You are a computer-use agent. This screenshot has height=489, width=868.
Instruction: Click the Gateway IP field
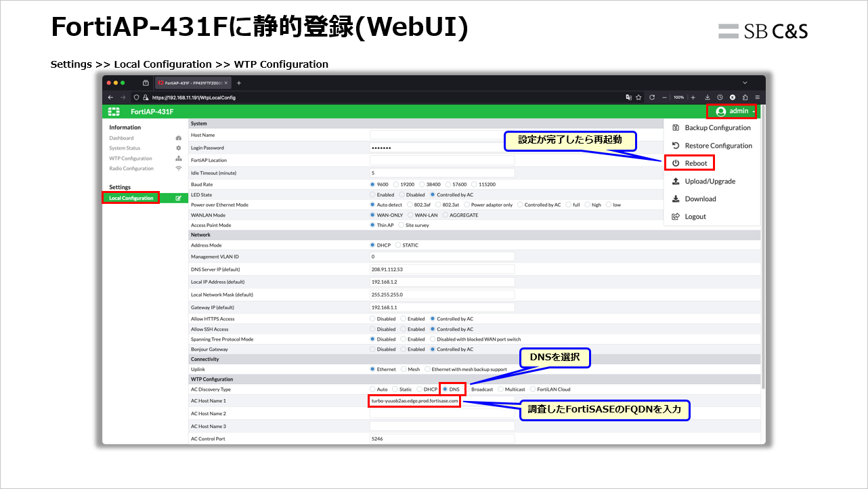pos(442,307)
